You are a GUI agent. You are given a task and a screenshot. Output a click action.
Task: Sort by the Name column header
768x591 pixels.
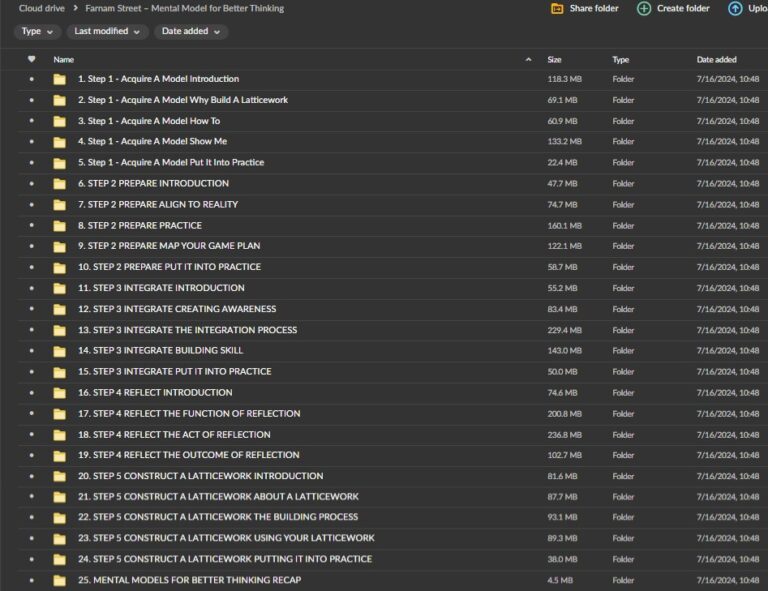click(x=64, y=60)
